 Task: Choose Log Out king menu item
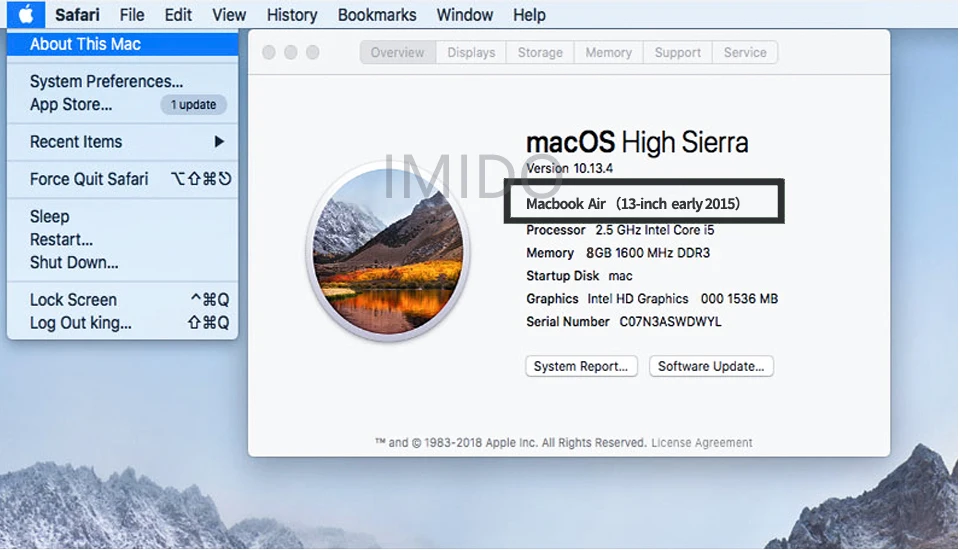[x=80, y=323]
